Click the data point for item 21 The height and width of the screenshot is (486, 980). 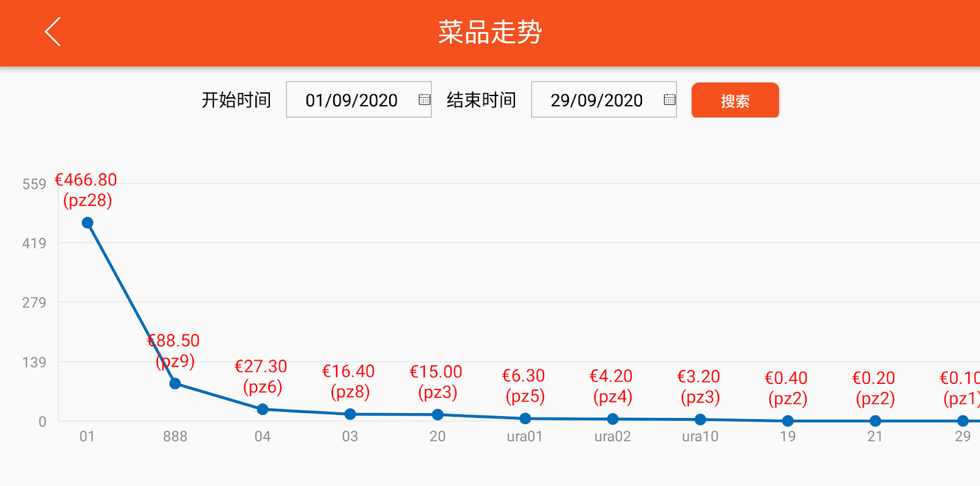tap(875, 421)
